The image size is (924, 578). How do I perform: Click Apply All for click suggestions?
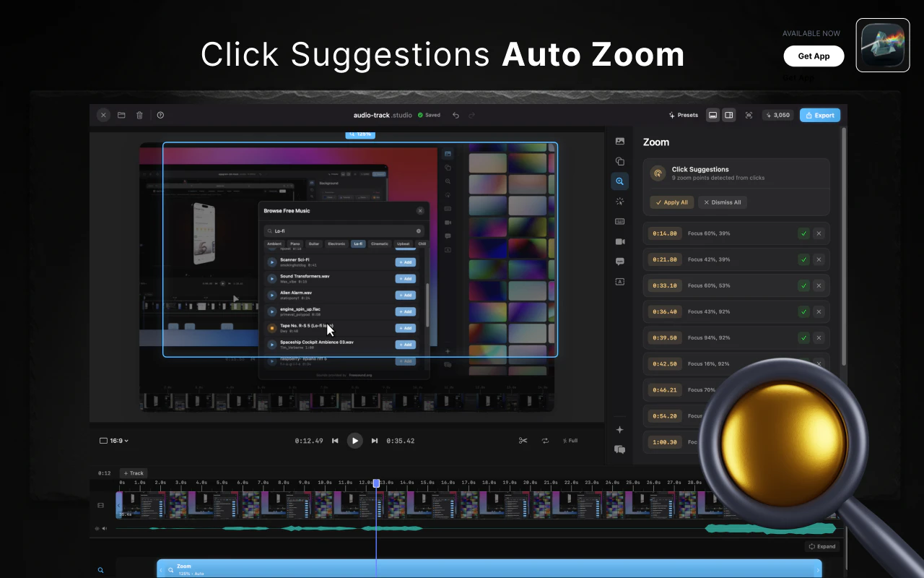[x=671, y=202]
